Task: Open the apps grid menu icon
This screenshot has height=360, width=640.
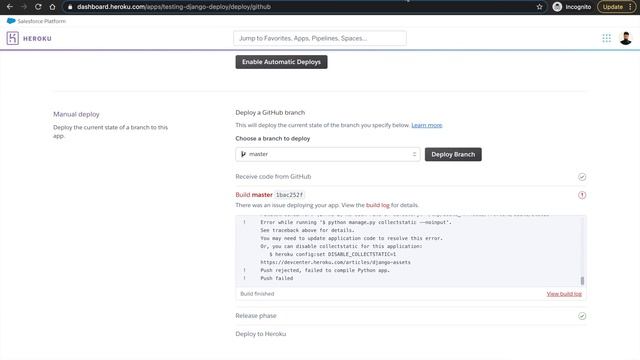Action: coord(607,38)
